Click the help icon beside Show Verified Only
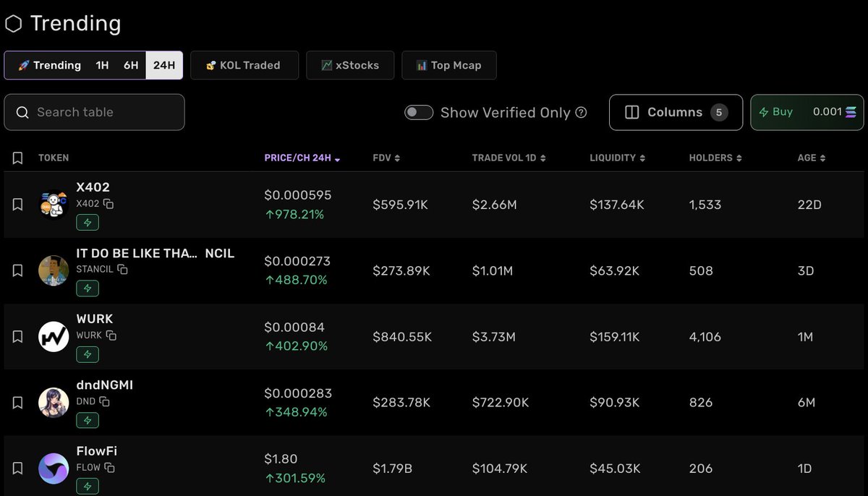The height and width of the screenshot is (496, 868). (x=581, y=113)
